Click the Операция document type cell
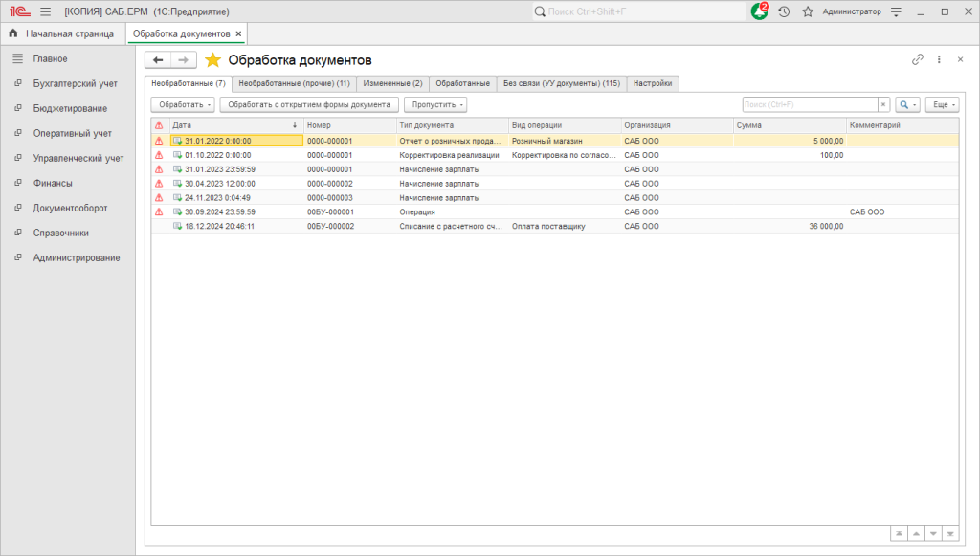Viewport: 980px width, 556px height. [452, 211]
